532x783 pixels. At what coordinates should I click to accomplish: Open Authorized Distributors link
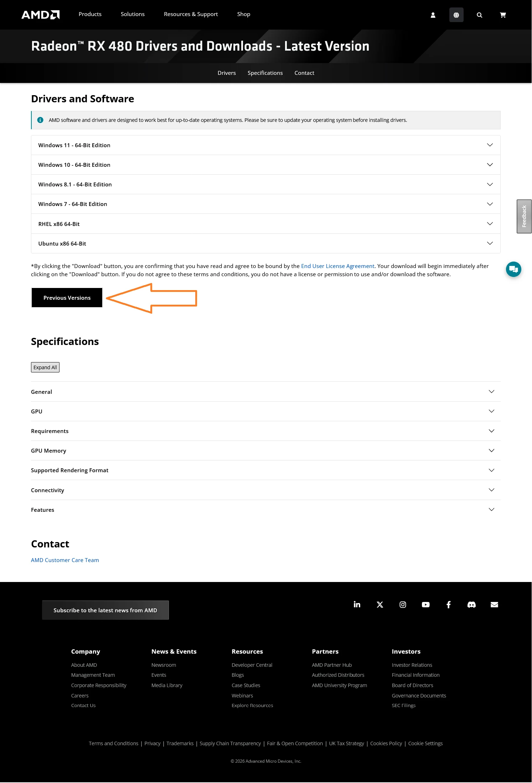click(x=338, y=675)
